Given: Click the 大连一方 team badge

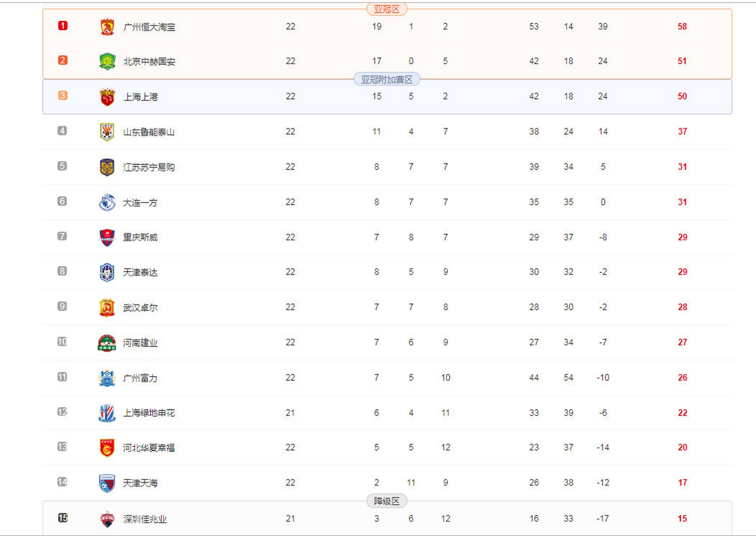Looking at the screenshot, I should pyautogui.click(x=107, y=202).
